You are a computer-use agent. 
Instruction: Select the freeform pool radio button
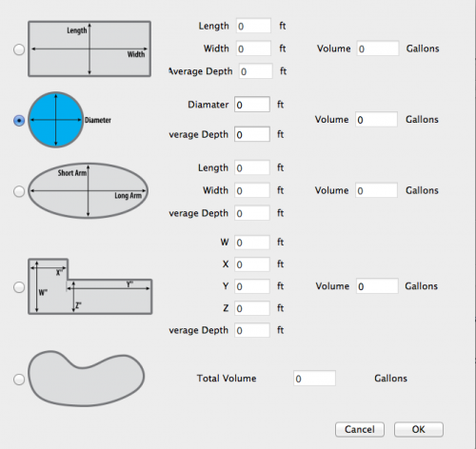(x=19, y=380)
